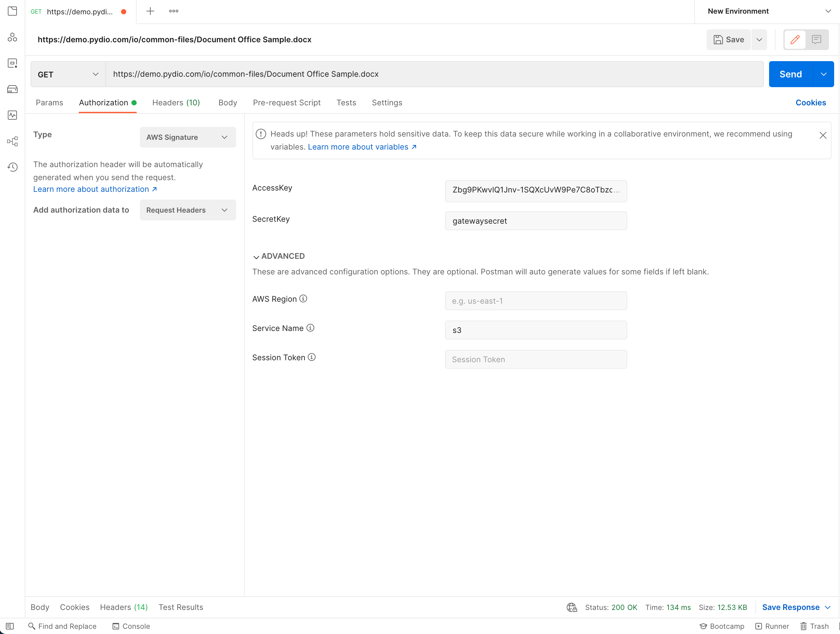Click the Service Name input field
This screenshot has height=634, width=840.
(x=536, y=330)
